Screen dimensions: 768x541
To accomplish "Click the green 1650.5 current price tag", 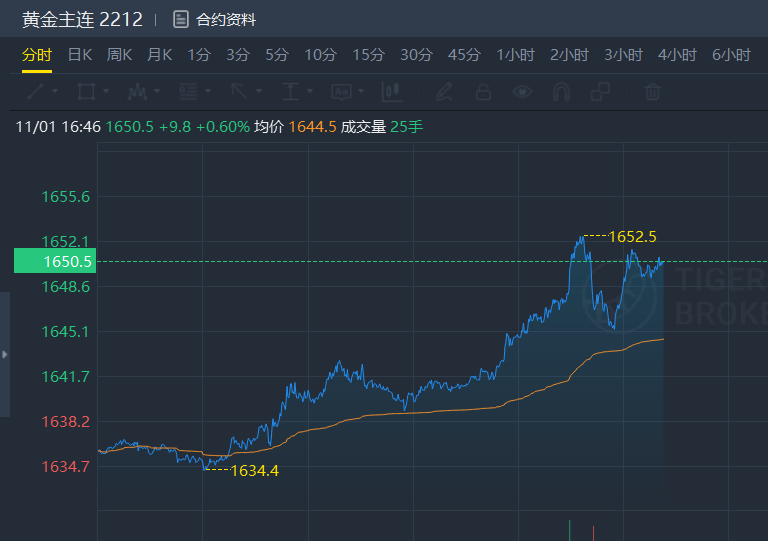I will click(x=55, y=261).
